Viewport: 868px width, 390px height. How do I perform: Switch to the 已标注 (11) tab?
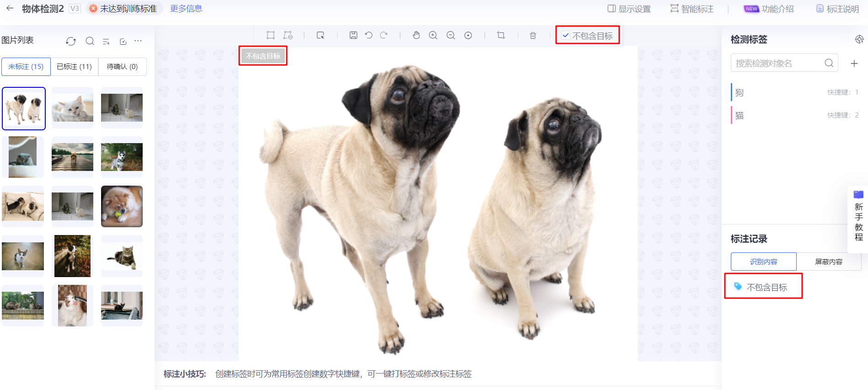click(75, 67)
